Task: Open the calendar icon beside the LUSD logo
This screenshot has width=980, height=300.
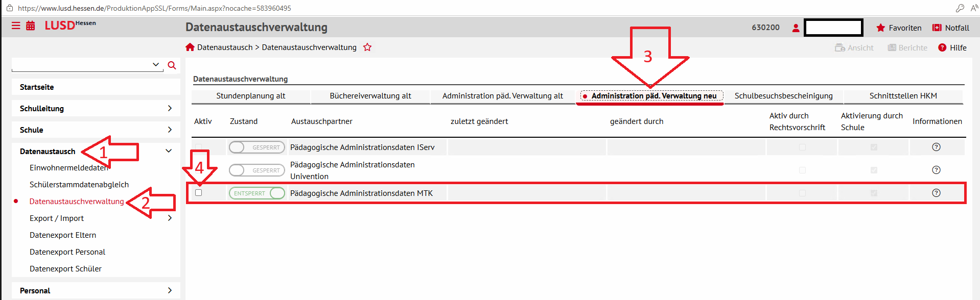Action: point(31,26)
